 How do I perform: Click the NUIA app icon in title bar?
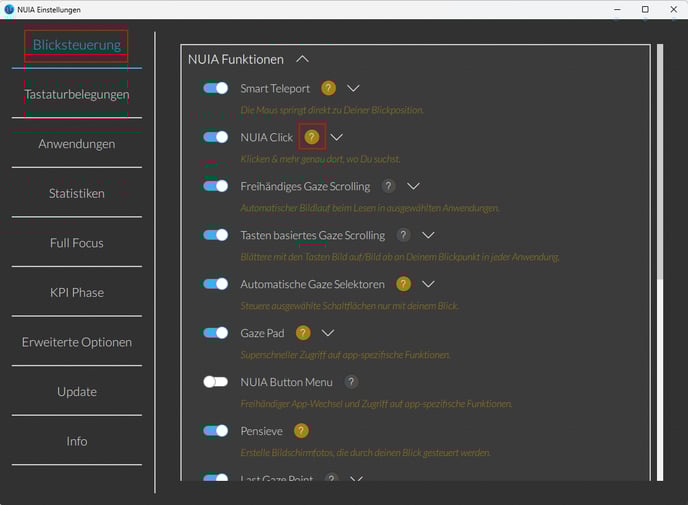tap(9, 9)
